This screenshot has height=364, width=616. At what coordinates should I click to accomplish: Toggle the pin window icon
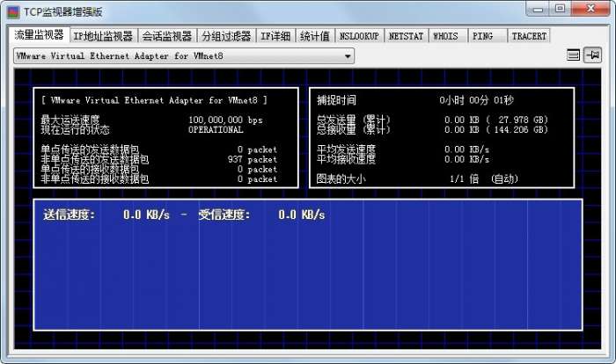point(592,55)
